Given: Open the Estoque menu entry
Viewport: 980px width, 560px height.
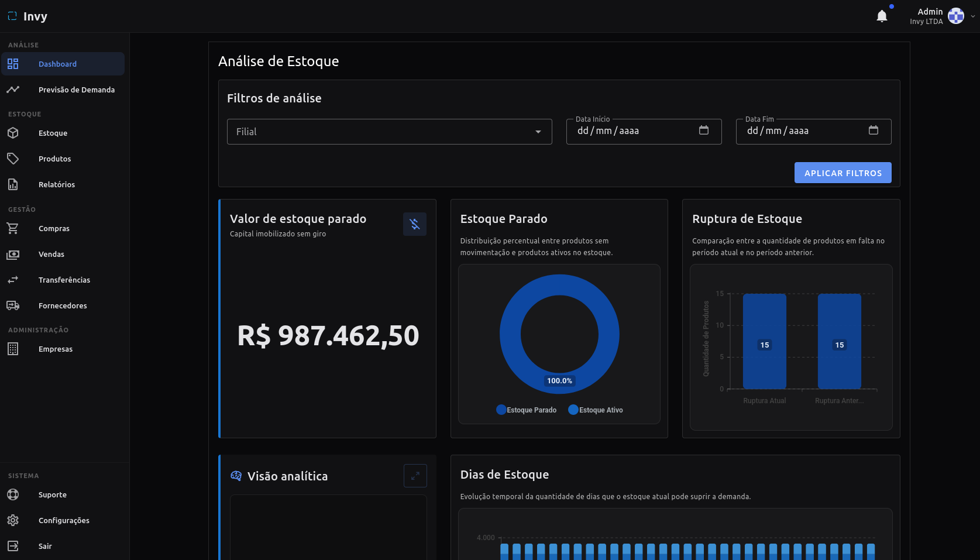Looking at the screenshot, I should pos(63,133).
